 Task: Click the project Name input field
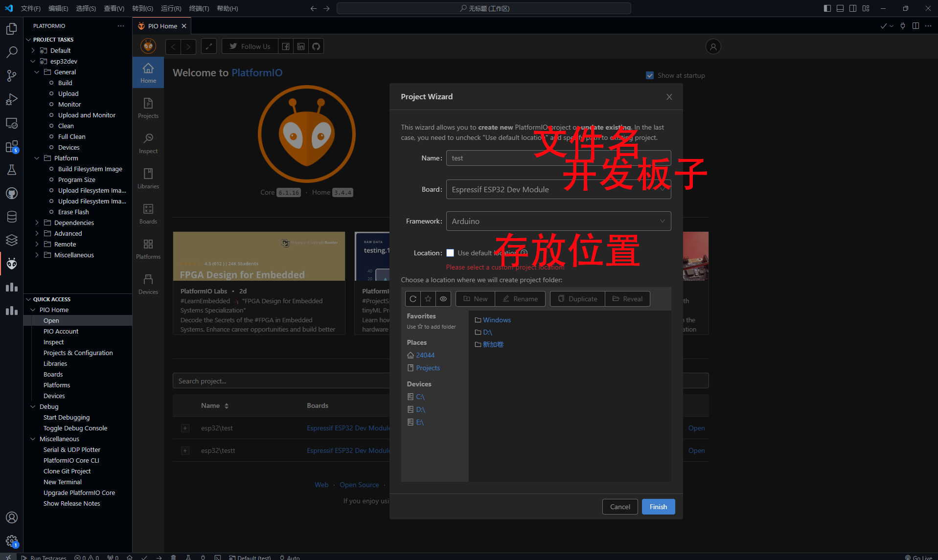[558, 158]
